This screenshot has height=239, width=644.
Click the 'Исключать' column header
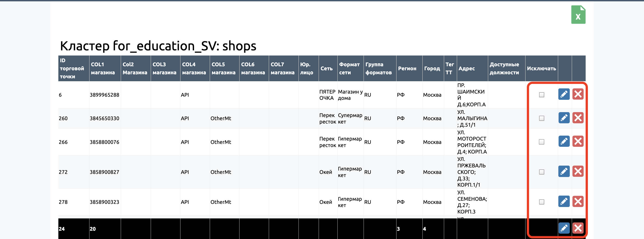[541, 68]
